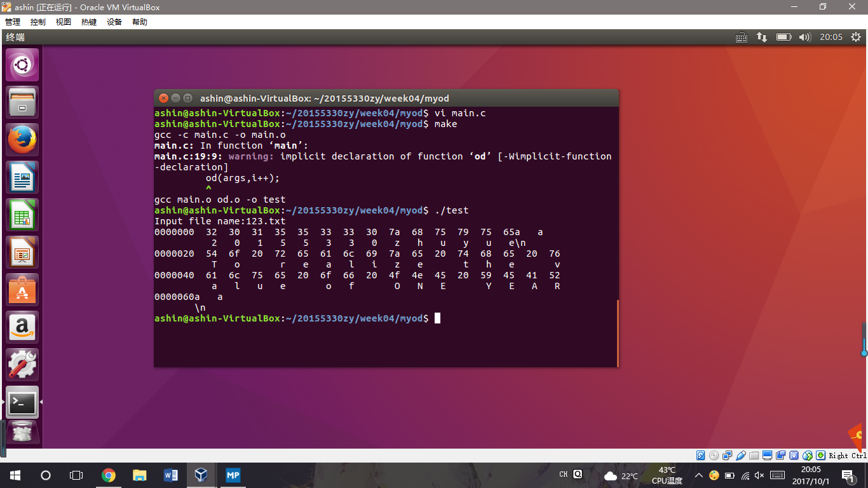Click the 0000040 offset in output
Viewport: 868px width, 488px height.
tap(174, 275)
